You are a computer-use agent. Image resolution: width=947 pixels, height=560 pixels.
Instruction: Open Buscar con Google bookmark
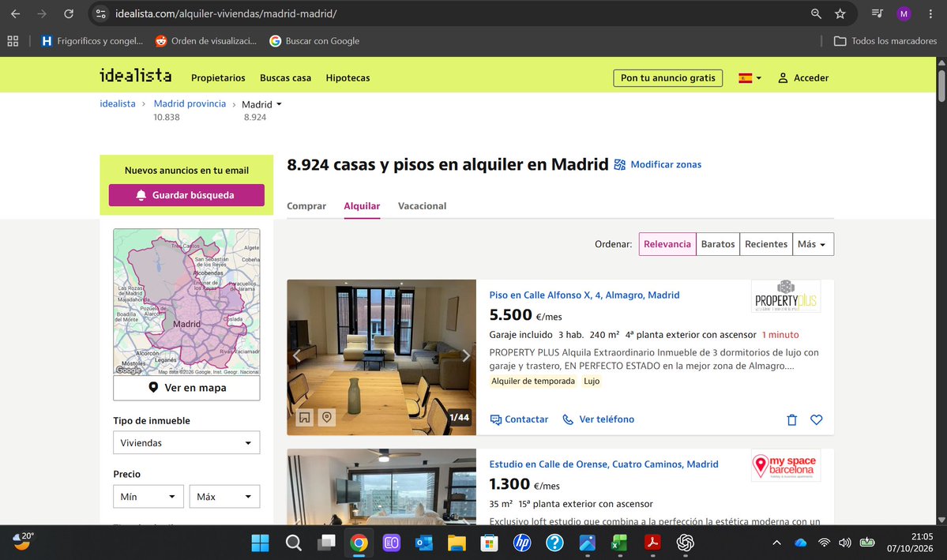point(314,41)
